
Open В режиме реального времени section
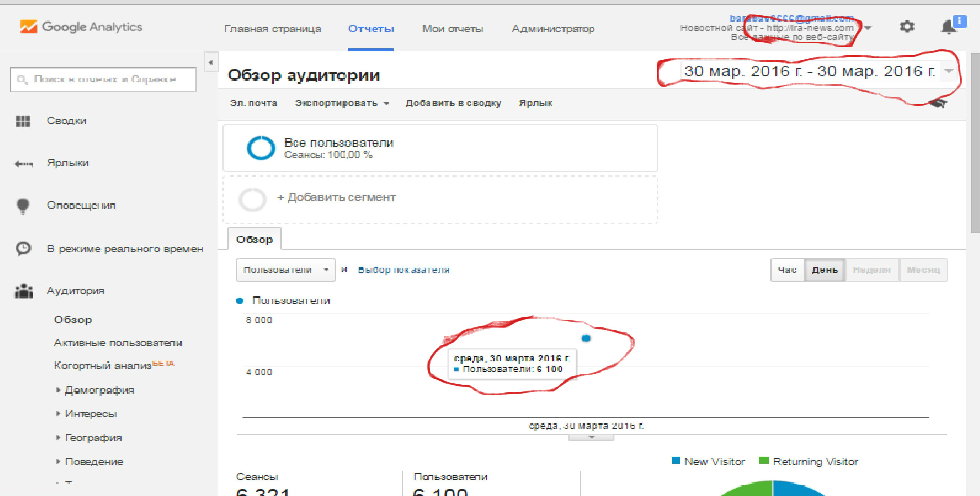click(x=125, y=249)
